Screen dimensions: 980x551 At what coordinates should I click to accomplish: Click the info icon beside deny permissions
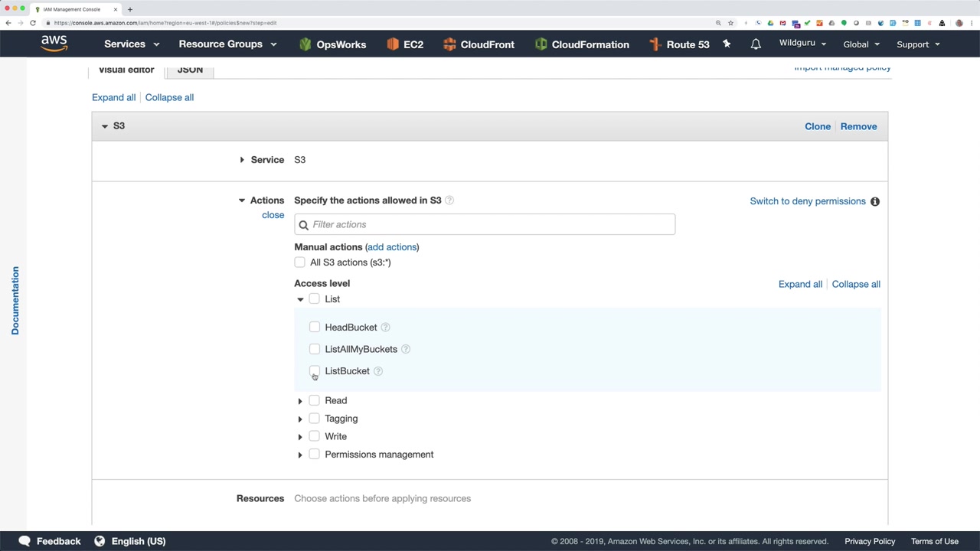(x=875, y=201)
